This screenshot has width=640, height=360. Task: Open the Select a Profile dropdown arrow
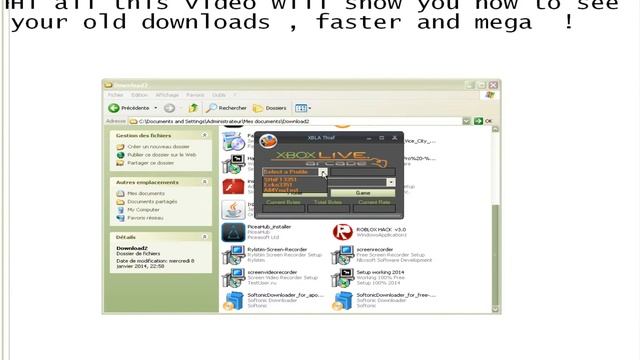323,172
